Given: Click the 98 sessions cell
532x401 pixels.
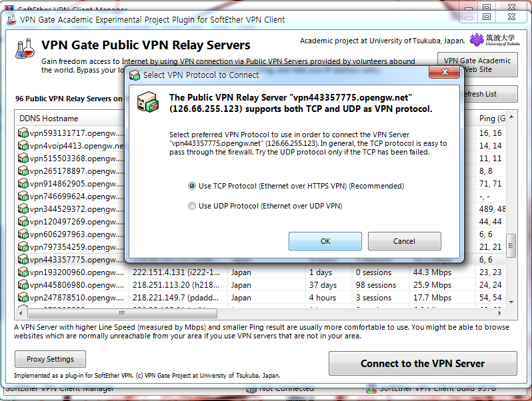Looking at the screenshot, I should coord(376,285).
